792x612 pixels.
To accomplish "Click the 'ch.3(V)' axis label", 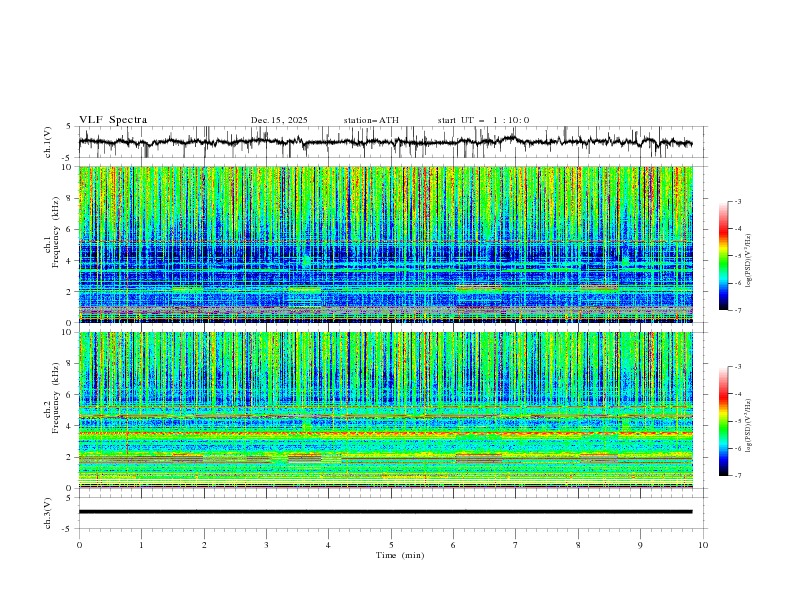I will 48,513.
